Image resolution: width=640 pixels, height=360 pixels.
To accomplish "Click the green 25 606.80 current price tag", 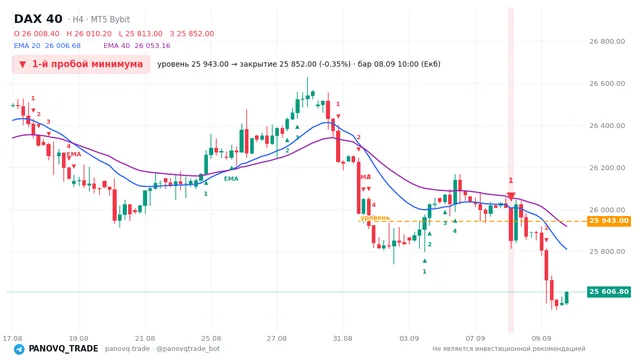I will [609, 291].
